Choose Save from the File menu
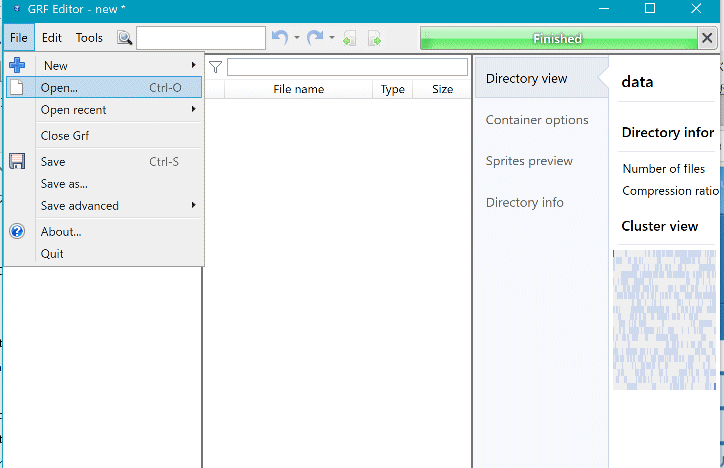The height and width of the screenshot is (468, 724). [x=104, y=162]
